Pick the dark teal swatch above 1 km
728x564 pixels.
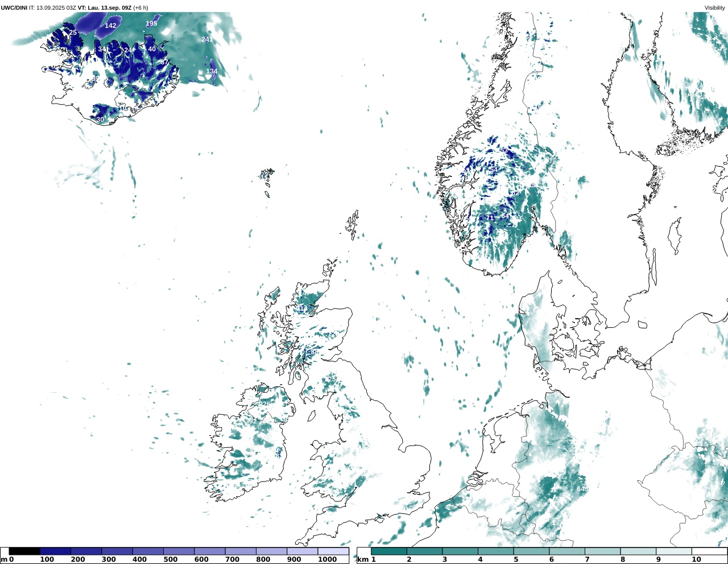[x=389, y=551]
